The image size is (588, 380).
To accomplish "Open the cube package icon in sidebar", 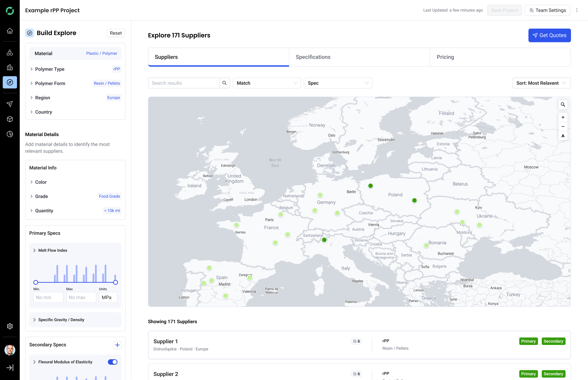I will (x=10, y=119).
